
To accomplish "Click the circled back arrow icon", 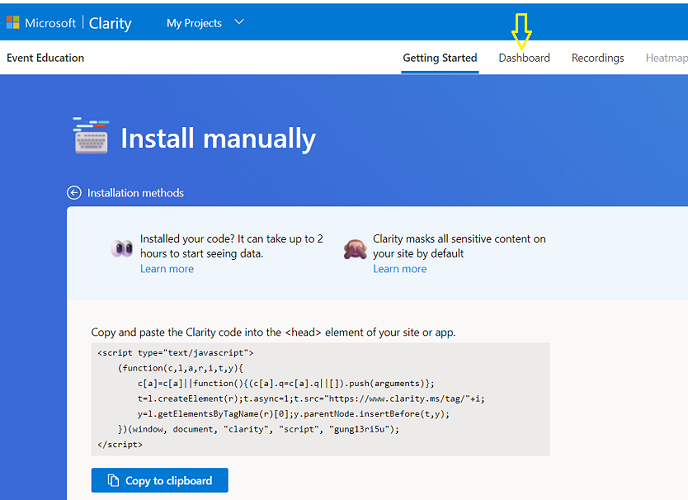I will click(x=74, y=193).
